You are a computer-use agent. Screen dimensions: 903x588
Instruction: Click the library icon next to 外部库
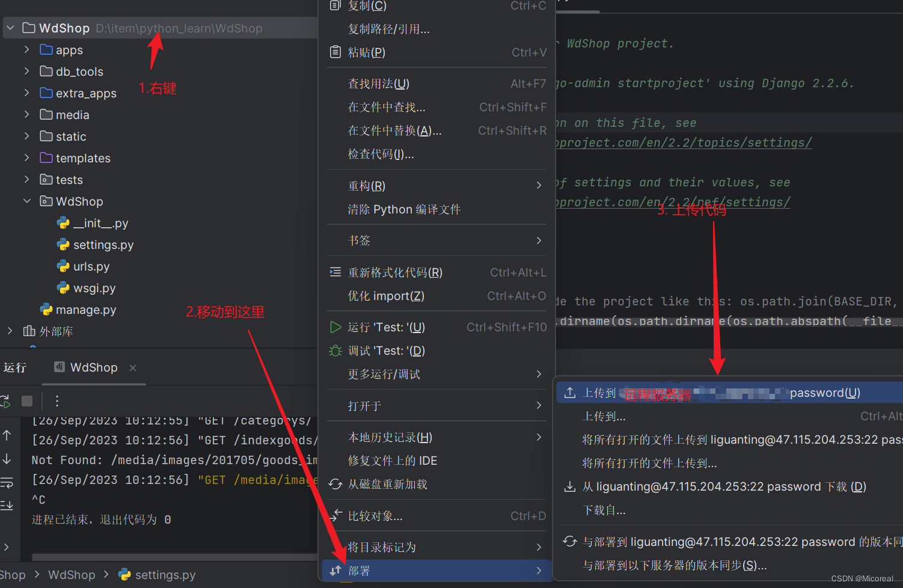coord(29,331)
